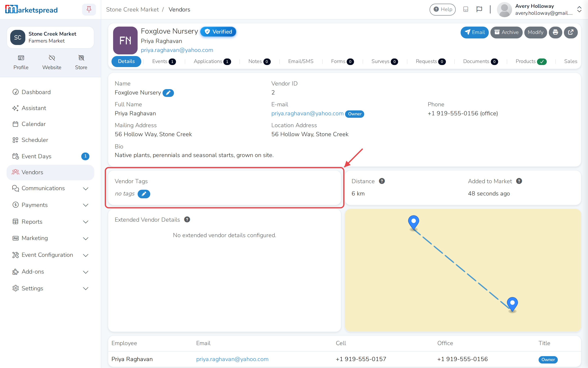Click the print vendor icon button
Image resolution: width=588 pixels, height=368 pixels.
pos(555,32)
